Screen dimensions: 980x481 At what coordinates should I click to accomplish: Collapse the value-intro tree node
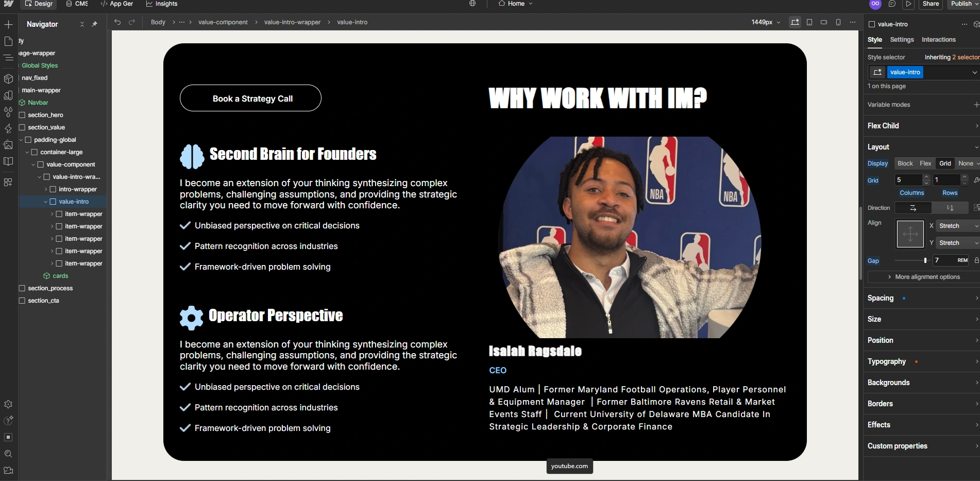pyautogui.click(x=46, y=202)
